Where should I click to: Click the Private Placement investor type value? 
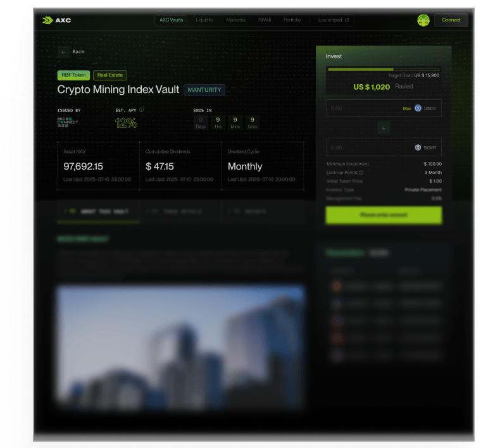point(423,190)
